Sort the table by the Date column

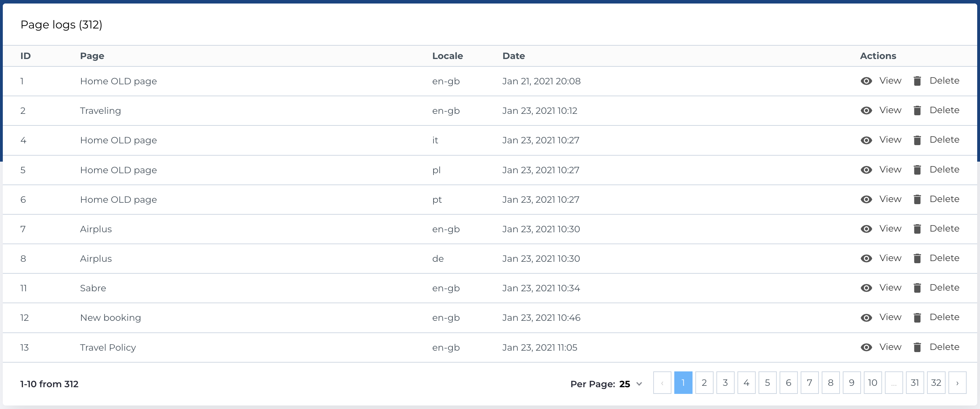tap(514, 56)
